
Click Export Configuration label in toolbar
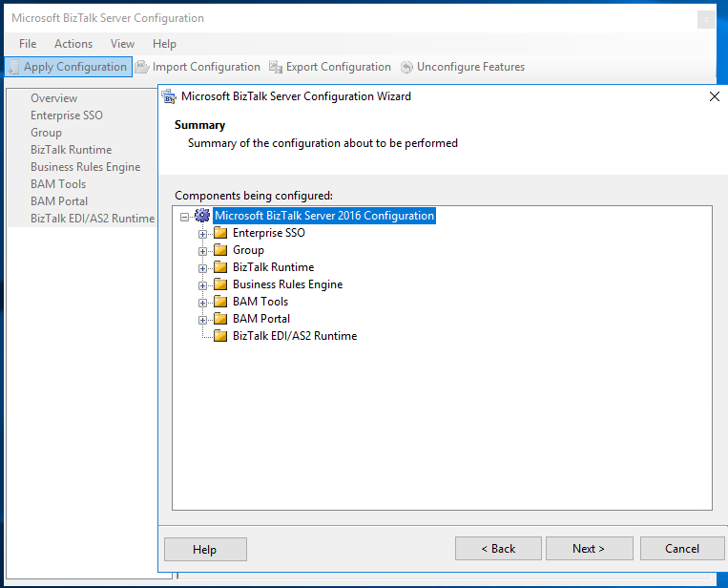point(339,67)
